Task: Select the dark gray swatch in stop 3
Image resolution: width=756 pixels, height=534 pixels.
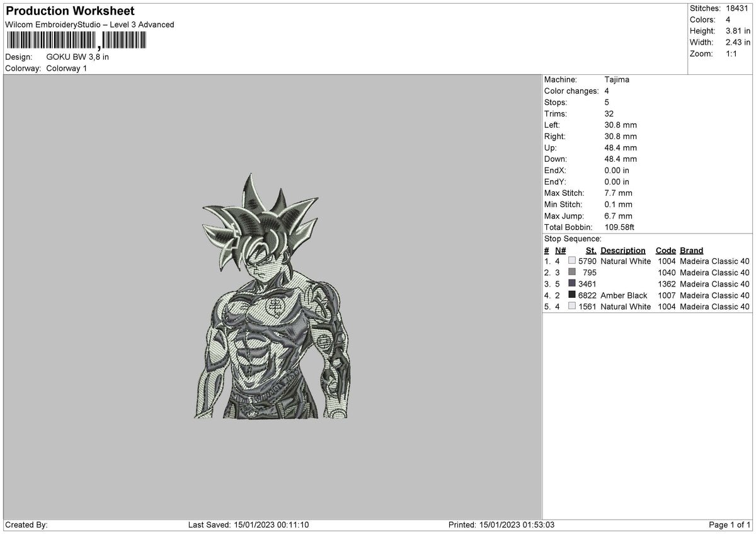Action: point(572,284)
